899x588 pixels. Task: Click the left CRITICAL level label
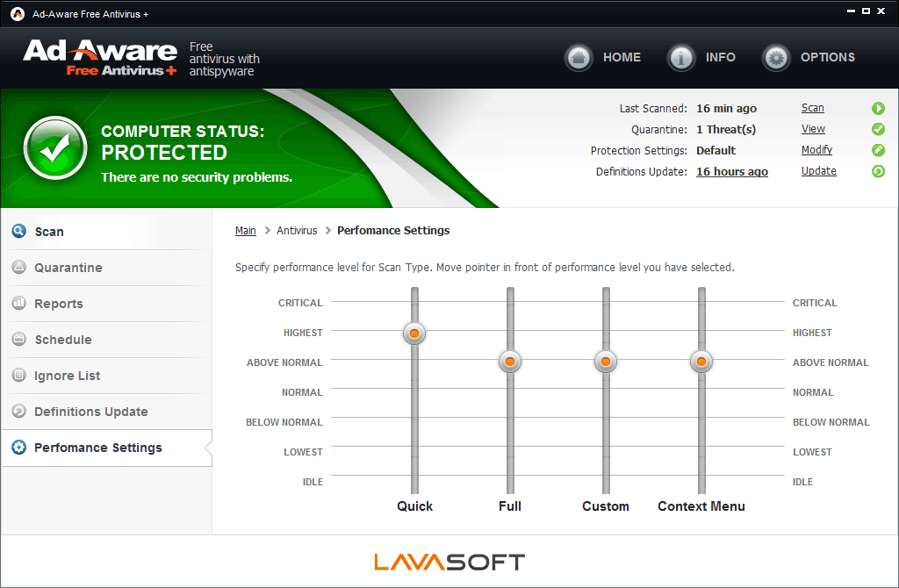[300, 303]
